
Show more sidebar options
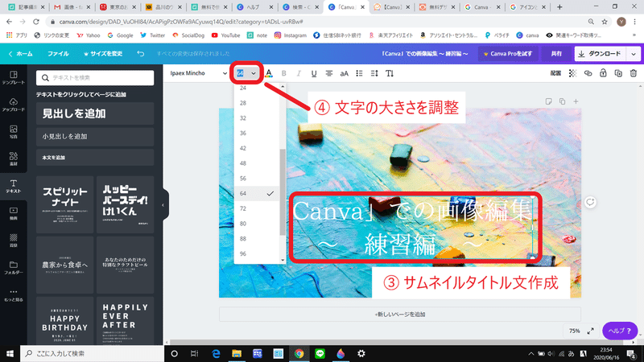point(14,294)
